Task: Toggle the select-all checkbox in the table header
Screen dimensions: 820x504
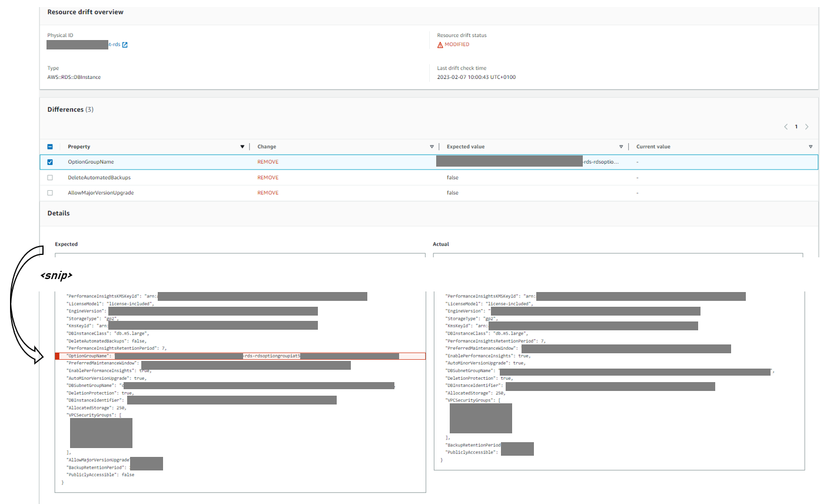Action: tap(50, 146)
